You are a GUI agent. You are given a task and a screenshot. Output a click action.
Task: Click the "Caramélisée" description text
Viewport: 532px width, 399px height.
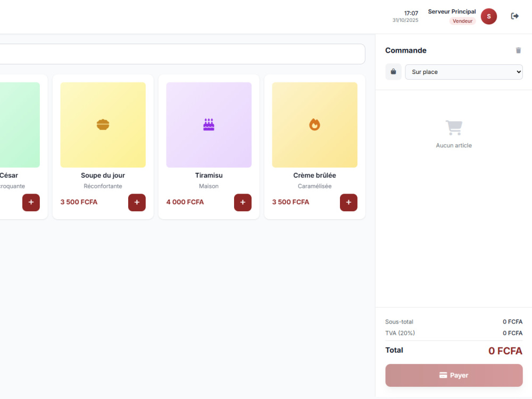click(x=314, y=186)
